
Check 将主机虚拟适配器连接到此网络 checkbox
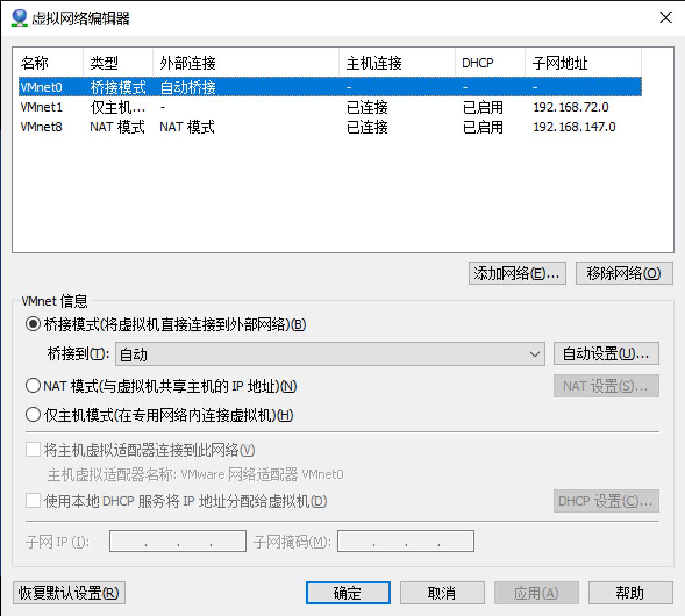pyautogui.click(x=33, y=449)
